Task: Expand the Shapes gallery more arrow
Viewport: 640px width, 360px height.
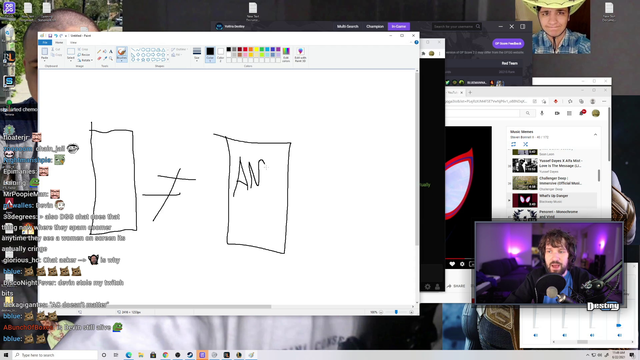Action: [168, 60]
